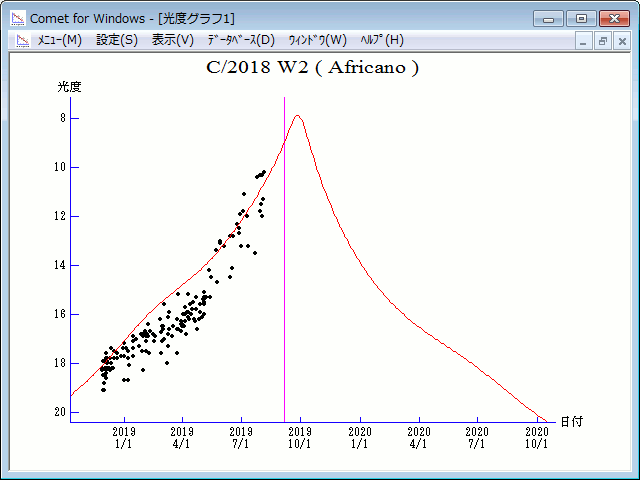Expand the データベース(D) database menu

[240, 40]
